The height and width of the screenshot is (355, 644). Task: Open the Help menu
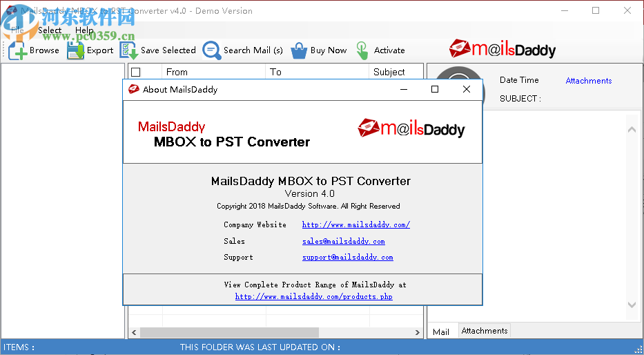[x=84, y=30]
